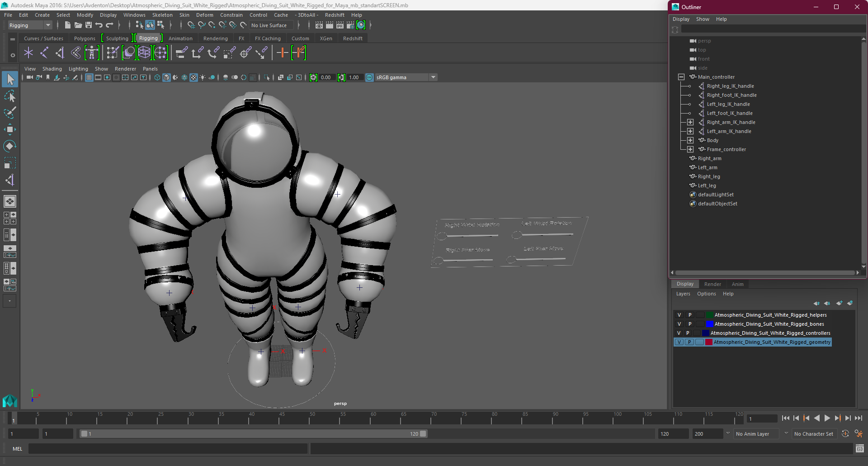This screenshot has height=466, width=868.
Task: Toggle the viewport grid display button
Action: click(x=89, y=77)
